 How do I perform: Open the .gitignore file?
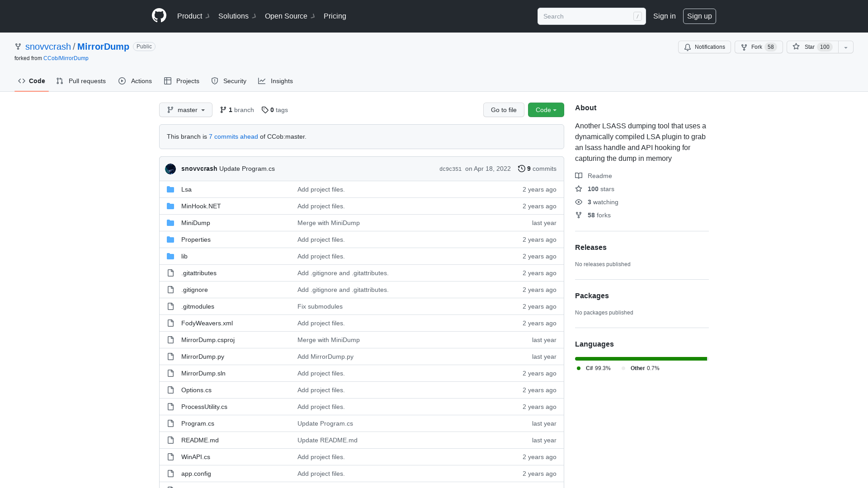194,290
